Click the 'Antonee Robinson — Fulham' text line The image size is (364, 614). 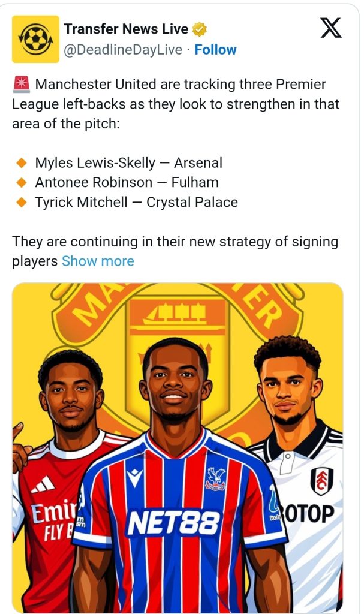pos(127,182)
